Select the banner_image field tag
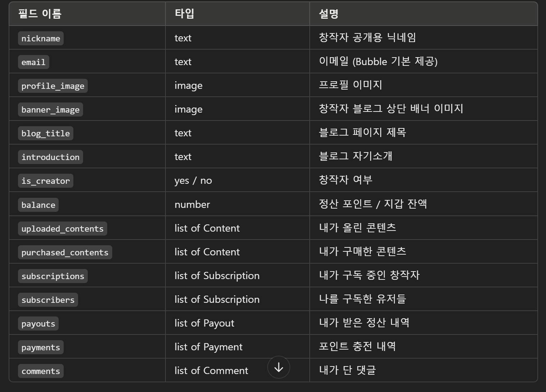Screen dimensions: 546x392 click(50, 110)
